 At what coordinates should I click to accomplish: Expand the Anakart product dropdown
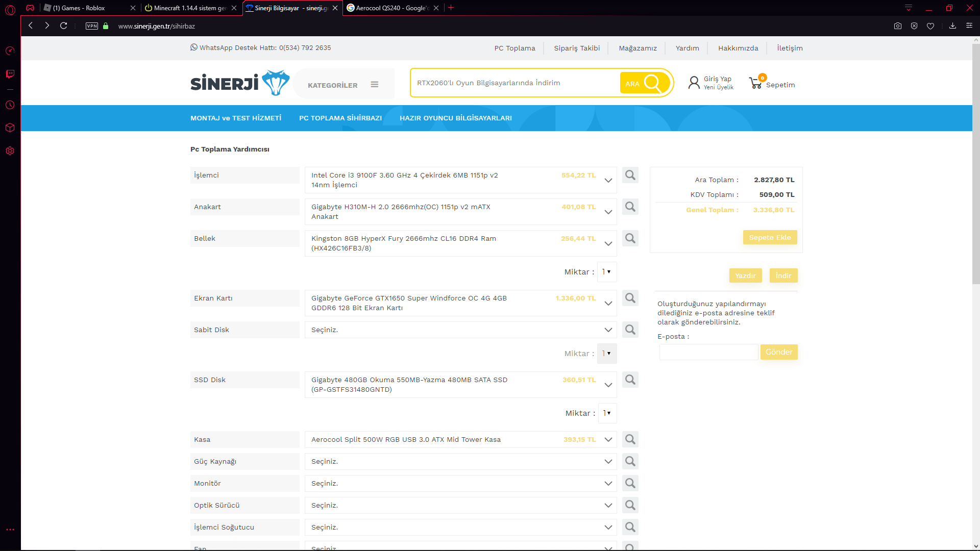point(608,212)
